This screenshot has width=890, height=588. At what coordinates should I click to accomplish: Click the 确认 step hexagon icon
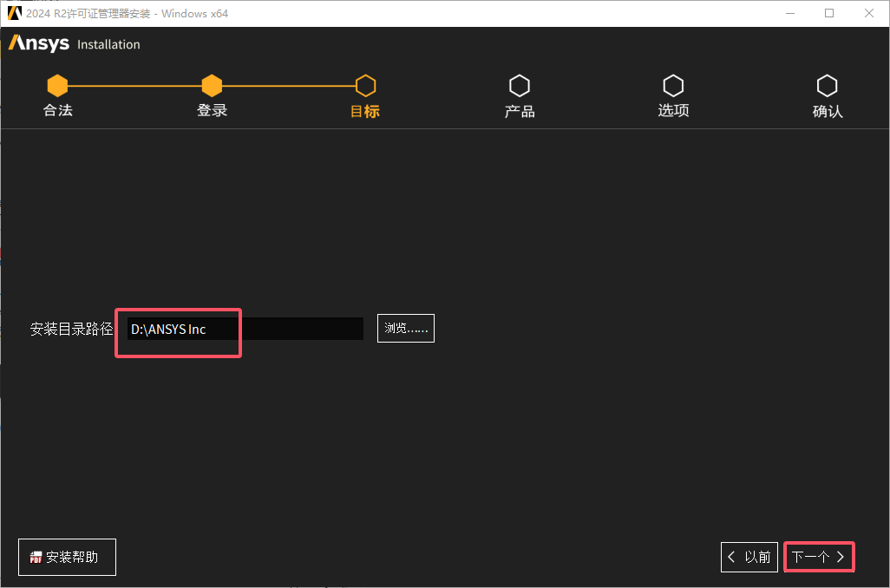[827, 86]
